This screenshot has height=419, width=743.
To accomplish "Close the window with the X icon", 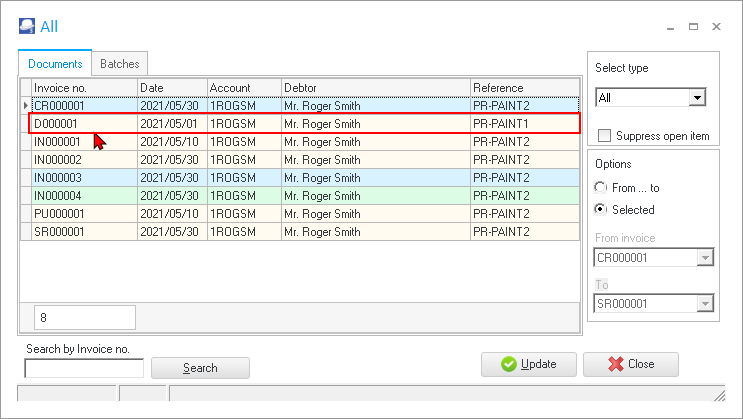I will point(716,27).
